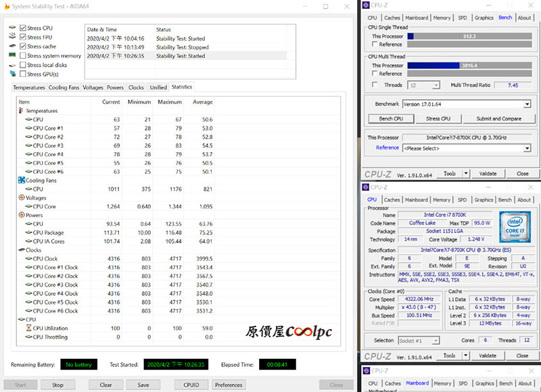Click the top CPU-Z window logo icon

(366, 5)
